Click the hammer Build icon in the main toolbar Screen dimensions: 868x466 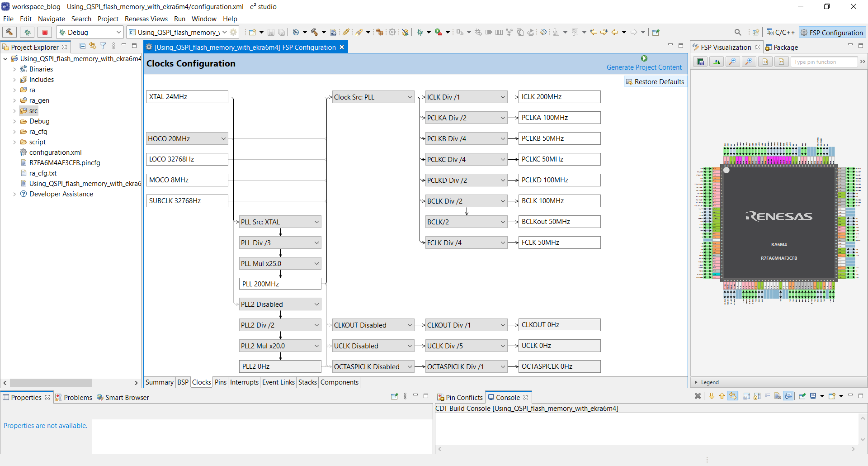[x=315, y=32]
